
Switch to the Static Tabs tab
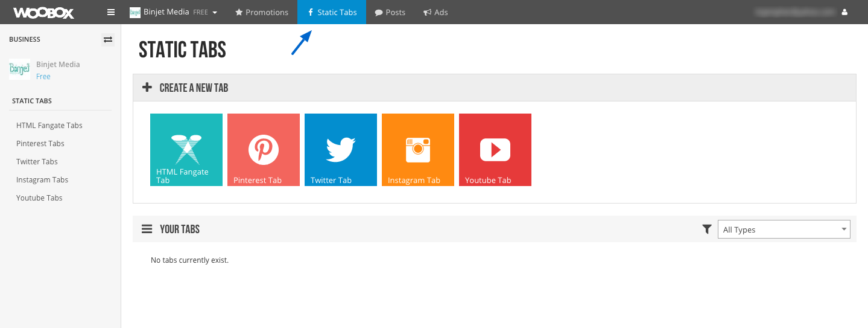[x=332, y=12]
